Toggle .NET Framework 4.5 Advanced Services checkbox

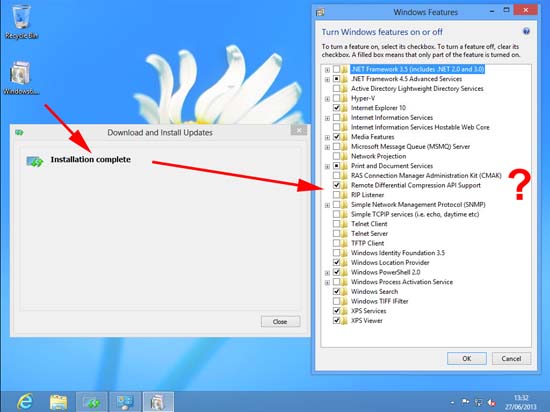(x=336, y=79)
